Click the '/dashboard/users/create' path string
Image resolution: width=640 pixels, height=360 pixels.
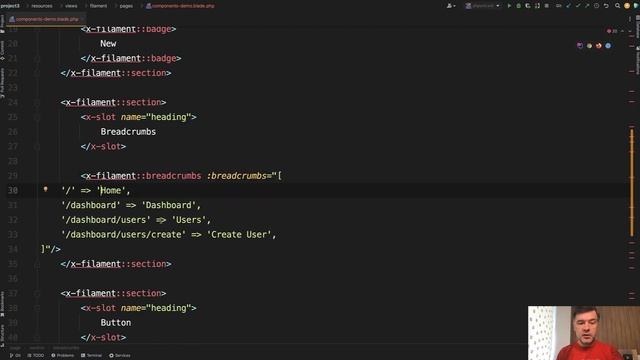(123, 235)
